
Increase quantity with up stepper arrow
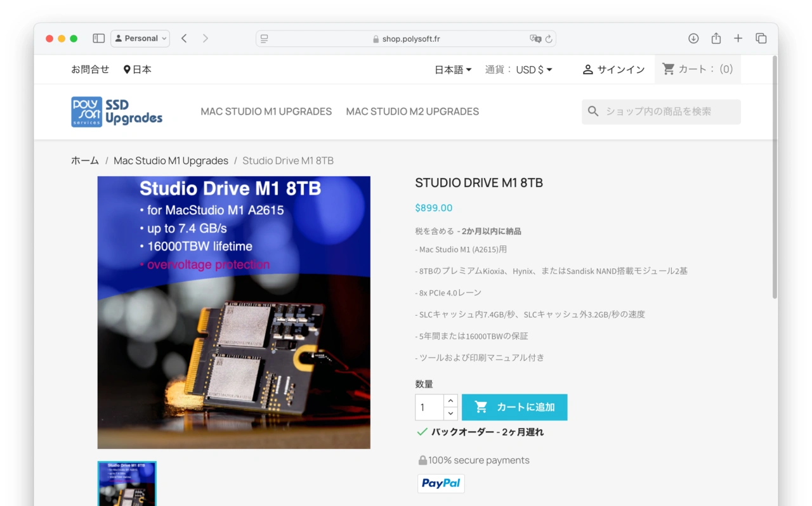(x=450, y=401)
